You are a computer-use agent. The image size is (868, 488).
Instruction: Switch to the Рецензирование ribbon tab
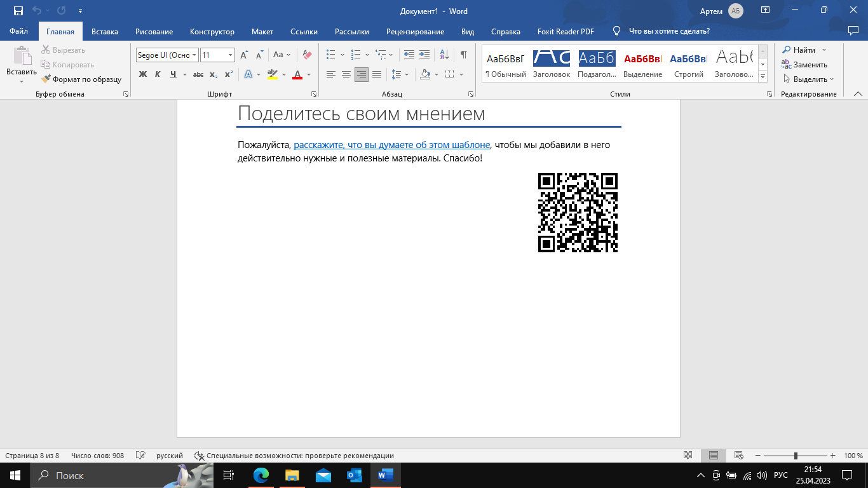pos(415,32)
